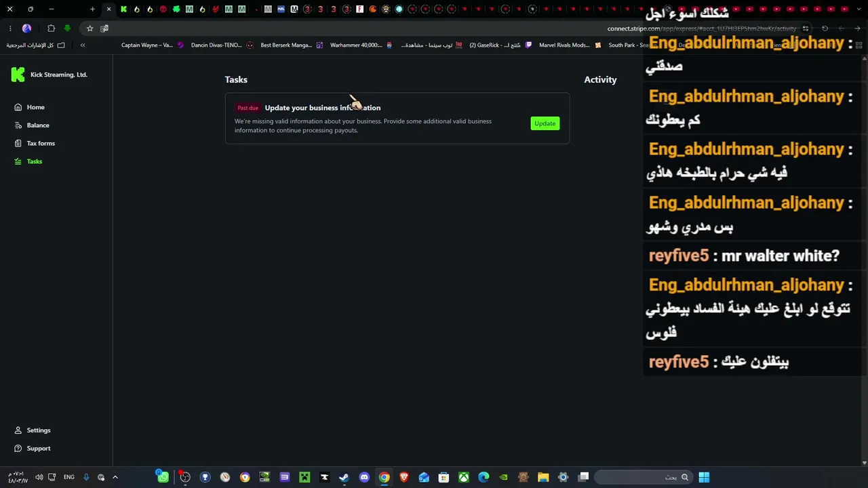Reload the page

click(825, 28)
